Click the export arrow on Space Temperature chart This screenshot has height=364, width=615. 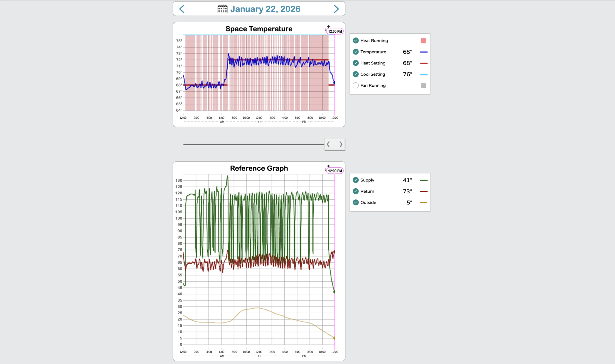tap(328, 26)
